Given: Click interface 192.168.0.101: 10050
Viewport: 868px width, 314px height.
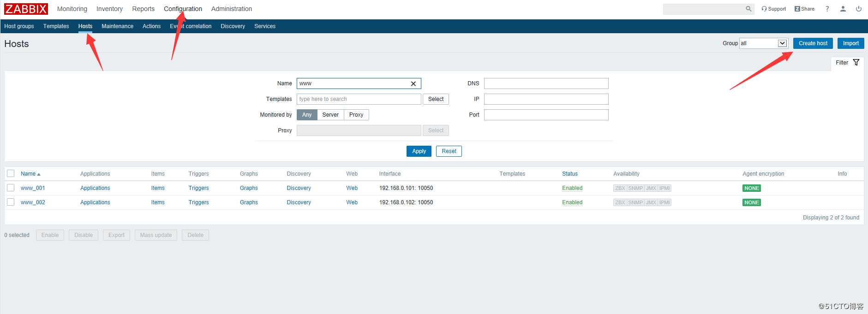Looking at the screenshot, I should pos(406,188).
